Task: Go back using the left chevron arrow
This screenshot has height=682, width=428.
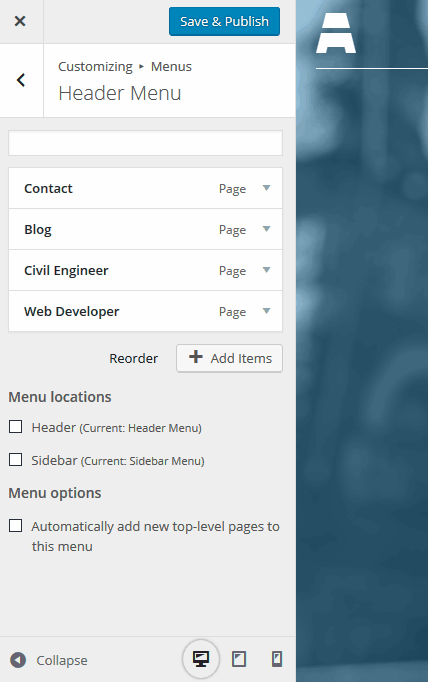Action: pos(21,80)
